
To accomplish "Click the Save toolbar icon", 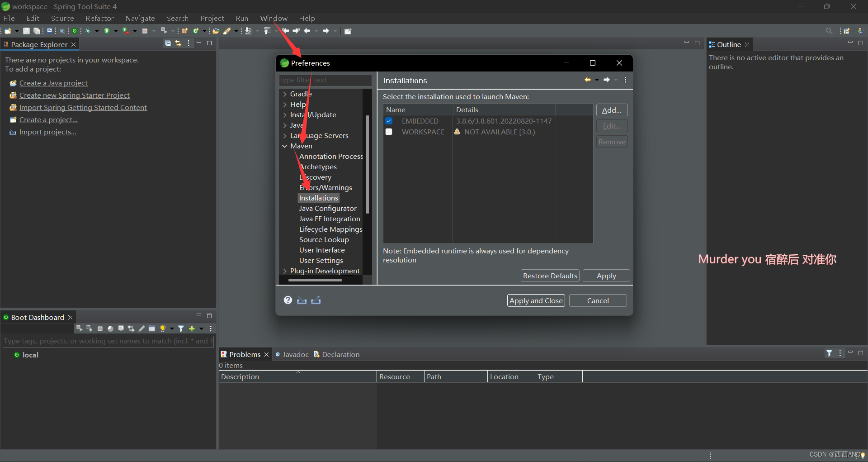I will pos(26,31).
